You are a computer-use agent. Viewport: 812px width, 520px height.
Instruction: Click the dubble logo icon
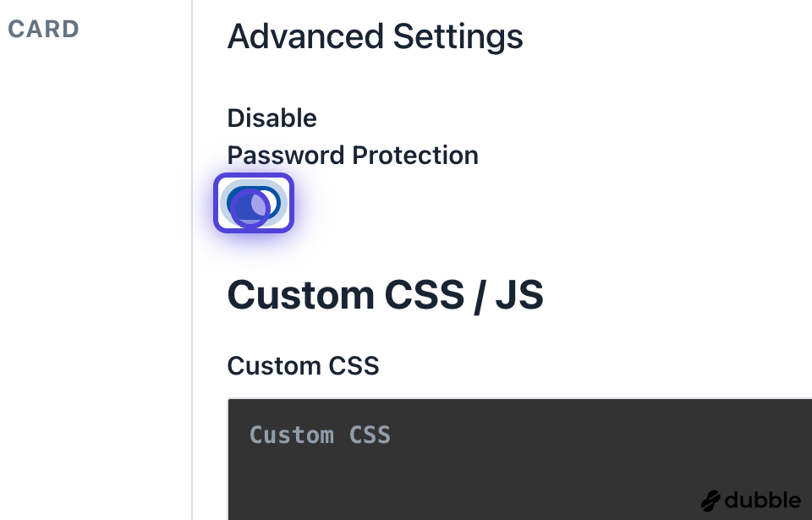[x=710, y=501]
